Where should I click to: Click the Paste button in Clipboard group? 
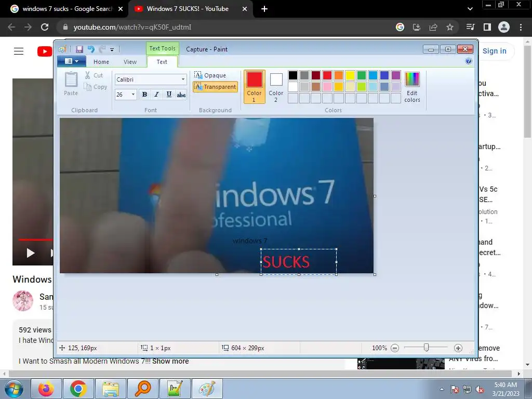[x=71, y=84]
